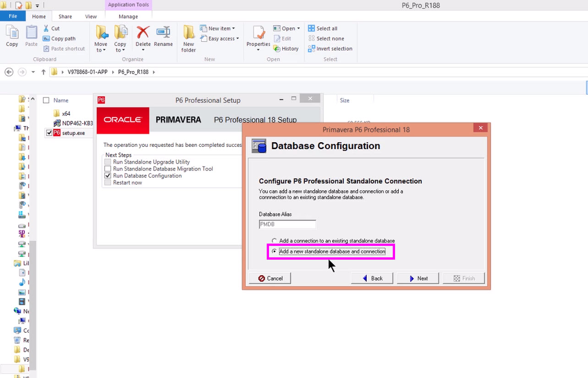This screenshot has width=588, height=378.
Task: Click Select all in Select group
Action: point(323,28)
